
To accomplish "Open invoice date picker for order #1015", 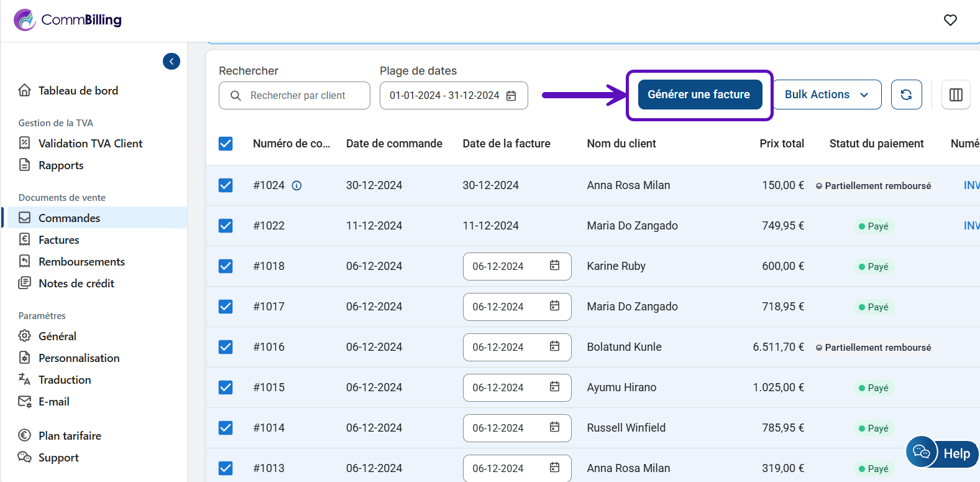I will tap(516, 387).
